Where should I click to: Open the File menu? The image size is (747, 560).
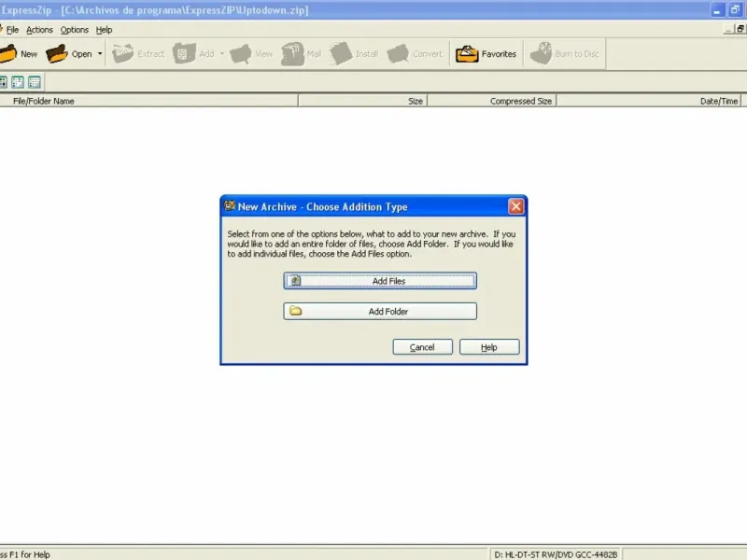click(12, 30)
